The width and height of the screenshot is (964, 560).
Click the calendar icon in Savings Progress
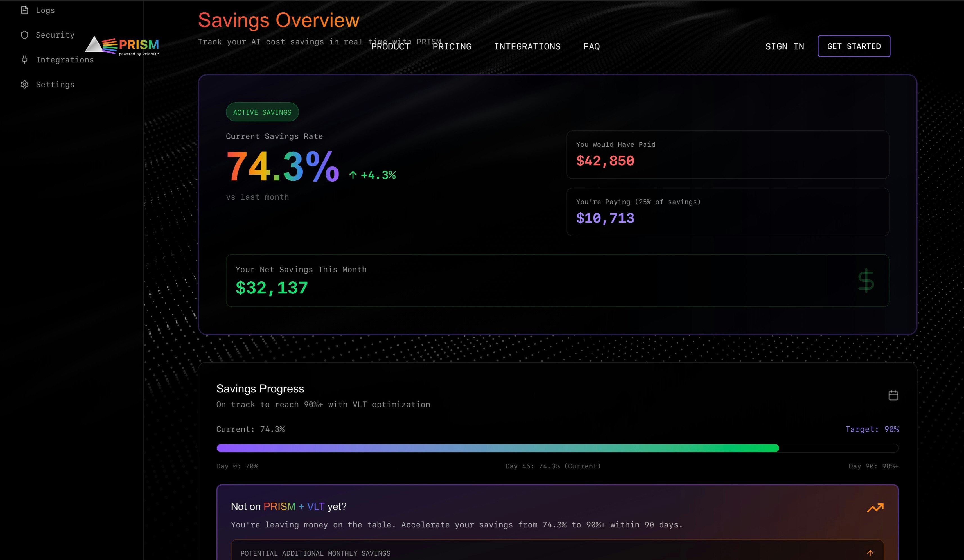click(893, 395)
